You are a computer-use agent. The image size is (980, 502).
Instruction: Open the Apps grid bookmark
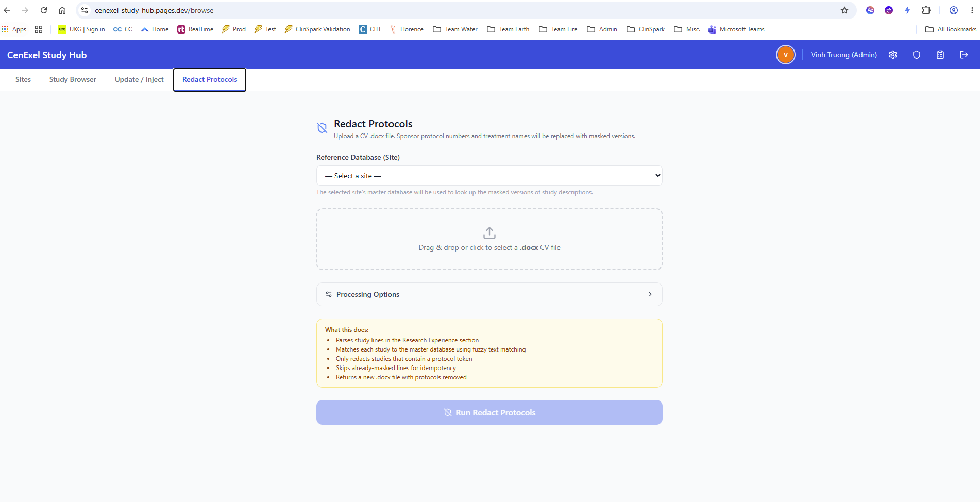[x=14, y=29]
